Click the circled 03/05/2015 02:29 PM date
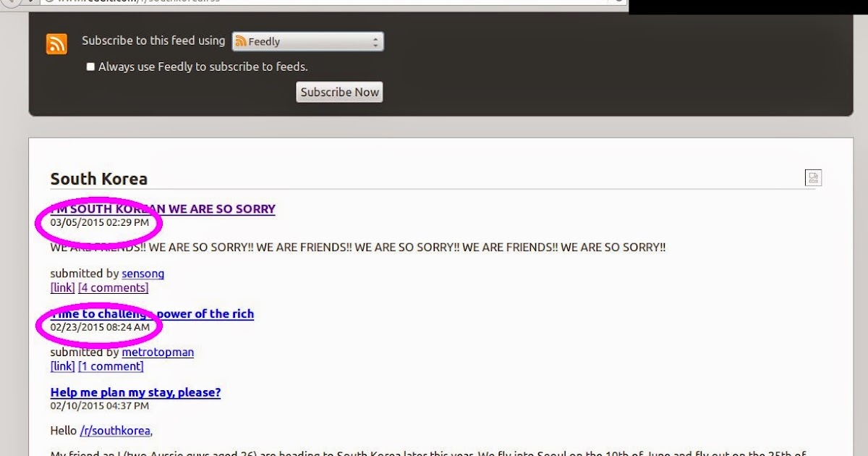 point(100,222)
